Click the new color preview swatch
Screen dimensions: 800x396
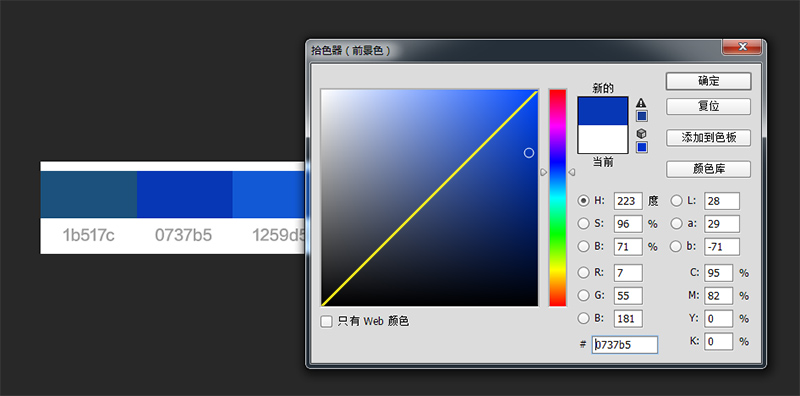[x=603, y=111]
